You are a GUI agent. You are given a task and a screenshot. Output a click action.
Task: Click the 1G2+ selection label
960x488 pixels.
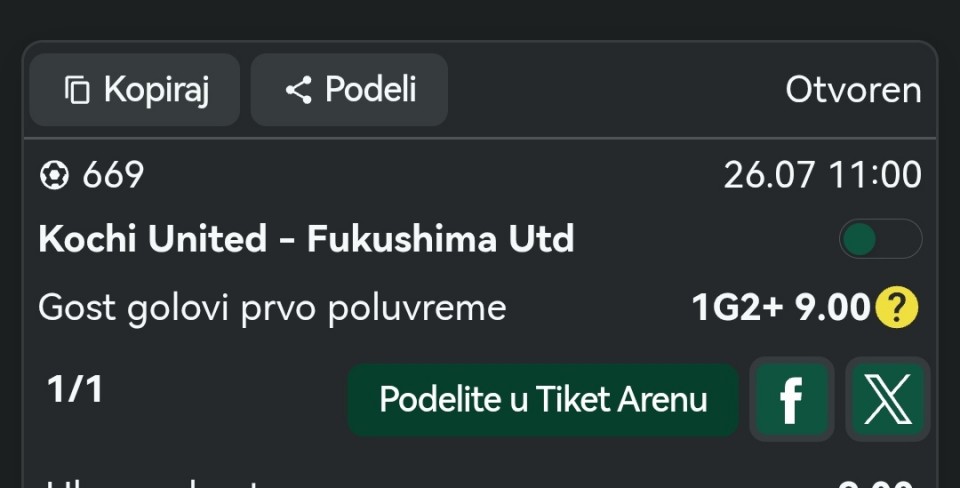tap(738, 307)
